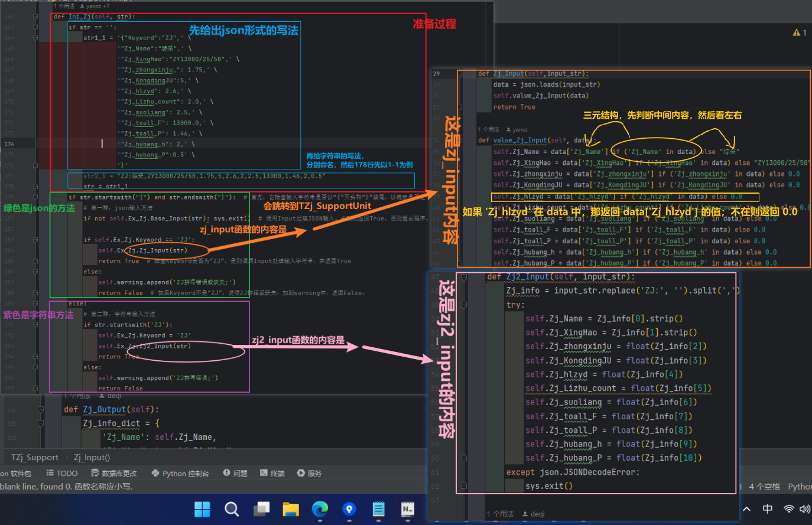Open the 问题 tool window
812x525 pixels.
235,473
